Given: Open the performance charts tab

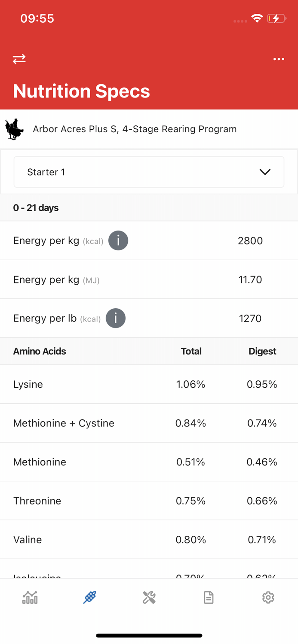Looking at the screenshot, I should (x=30, y=597).
